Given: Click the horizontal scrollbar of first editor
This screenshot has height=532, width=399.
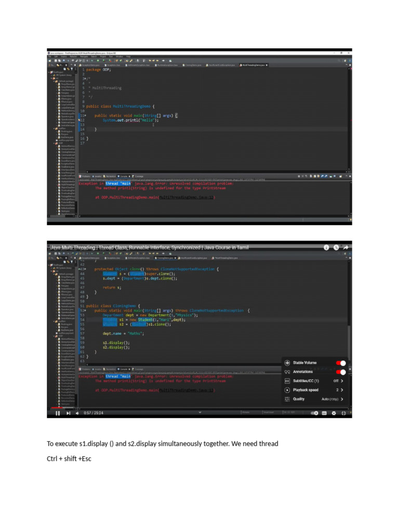Looking at the screenshot, I should click(x=217, y=172).
